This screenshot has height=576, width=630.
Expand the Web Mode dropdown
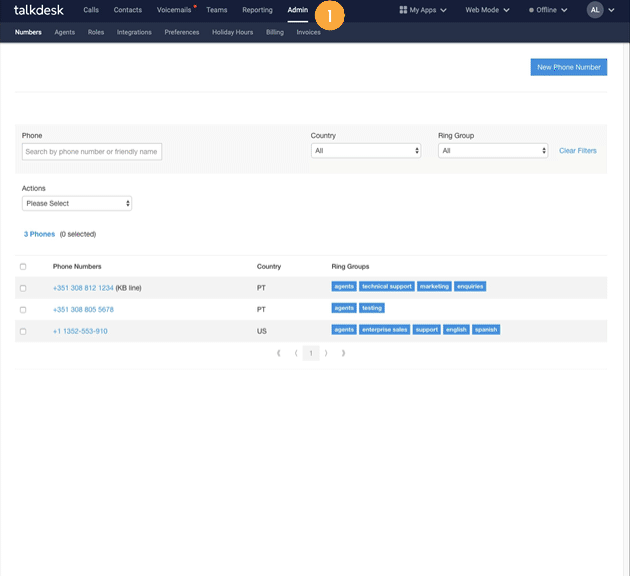[487, 10]
